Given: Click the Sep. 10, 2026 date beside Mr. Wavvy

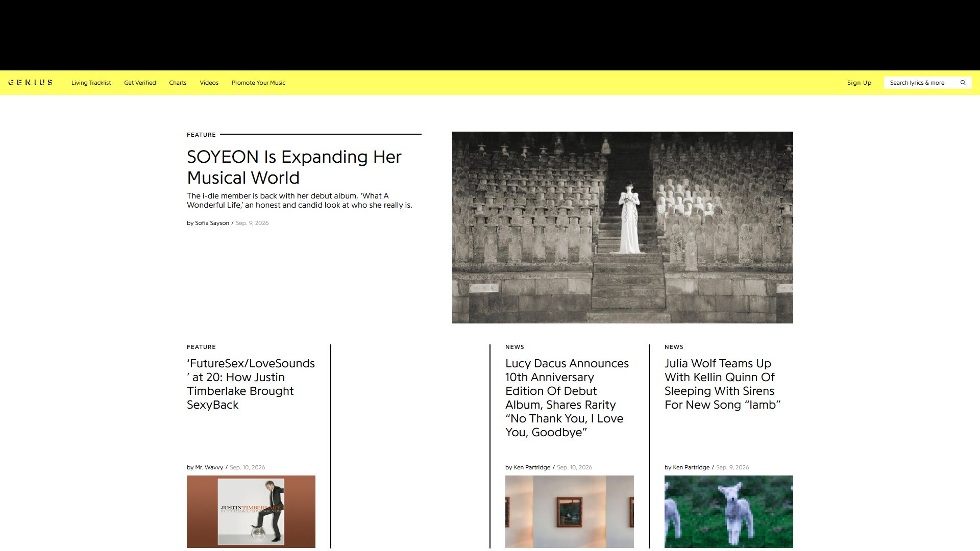Looking at the screenshot, I should (248, 467).
